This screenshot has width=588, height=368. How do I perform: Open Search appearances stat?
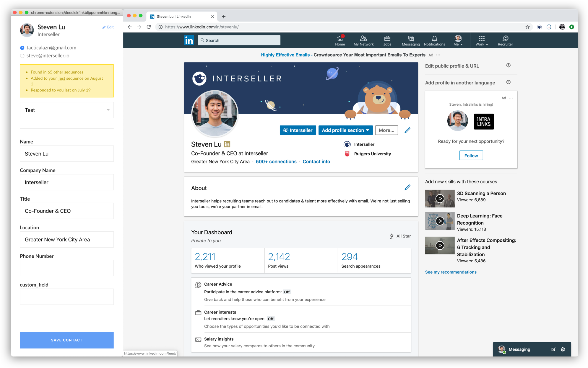[x=374, y=261]
